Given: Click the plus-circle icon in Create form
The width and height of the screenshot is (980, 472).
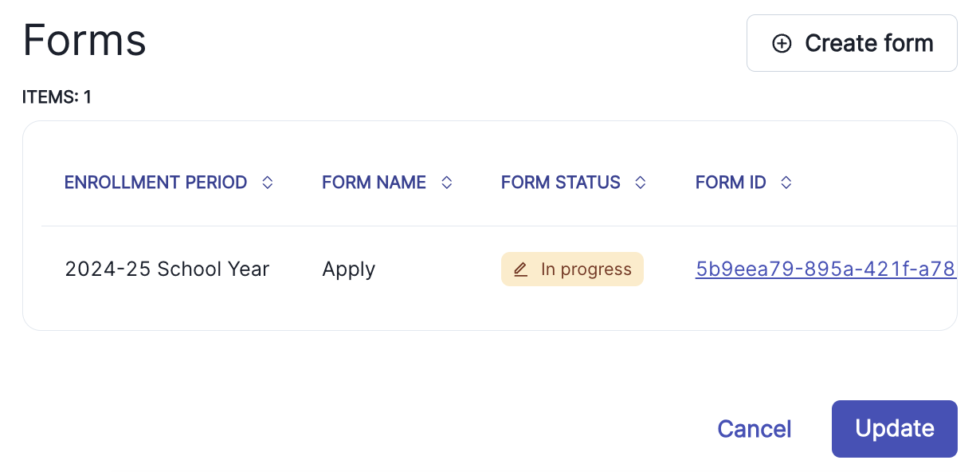Looking at the screenshot, I should pyautogui.click(x=782, y=44).
